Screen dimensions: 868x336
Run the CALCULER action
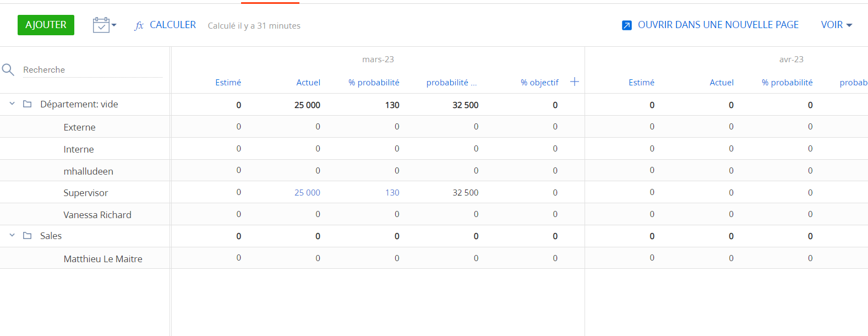point(173,25)
